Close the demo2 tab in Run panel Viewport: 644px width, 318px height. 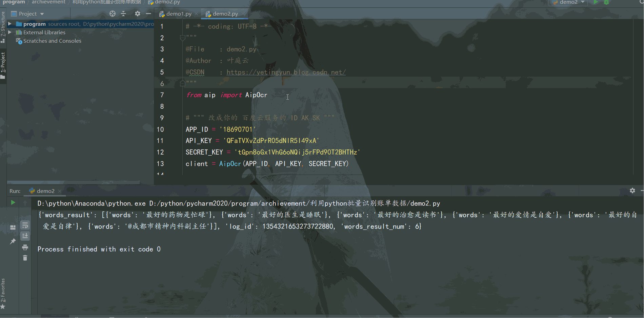tap(60, 191)
